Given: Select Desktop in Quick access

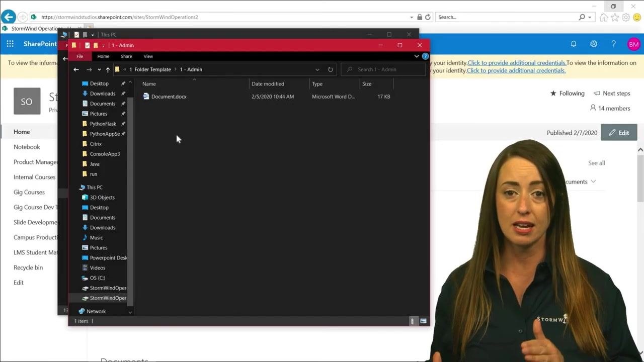Looking at the screenshot, I should [99, 83].
